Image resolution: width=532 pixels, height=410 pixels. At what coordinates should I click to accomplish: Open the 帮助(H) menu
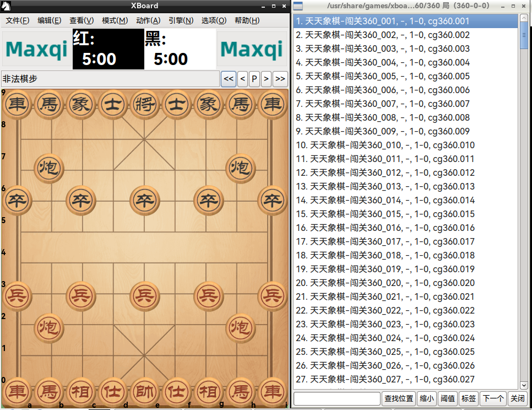tap(247, 20)
